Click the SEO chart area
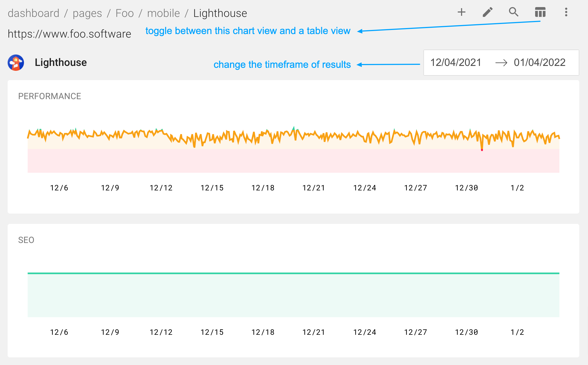 pos(293,294)
